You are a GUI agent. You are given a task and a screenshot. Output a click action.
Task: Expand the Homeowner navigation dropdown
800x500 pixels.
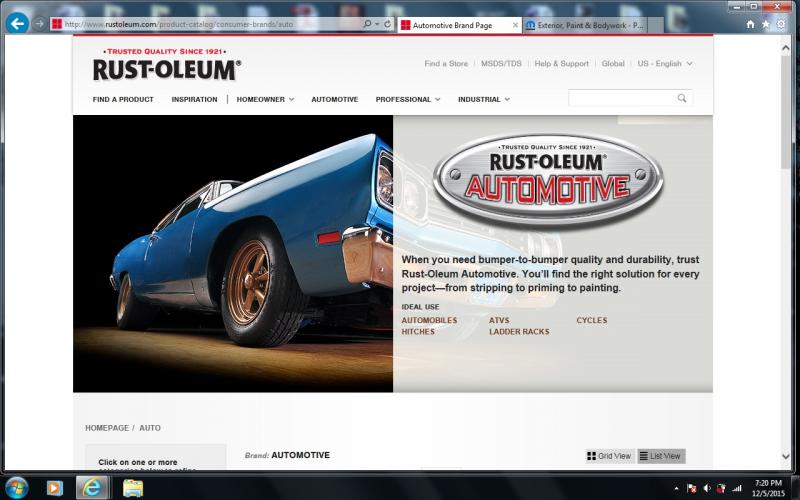pos(265,99)
